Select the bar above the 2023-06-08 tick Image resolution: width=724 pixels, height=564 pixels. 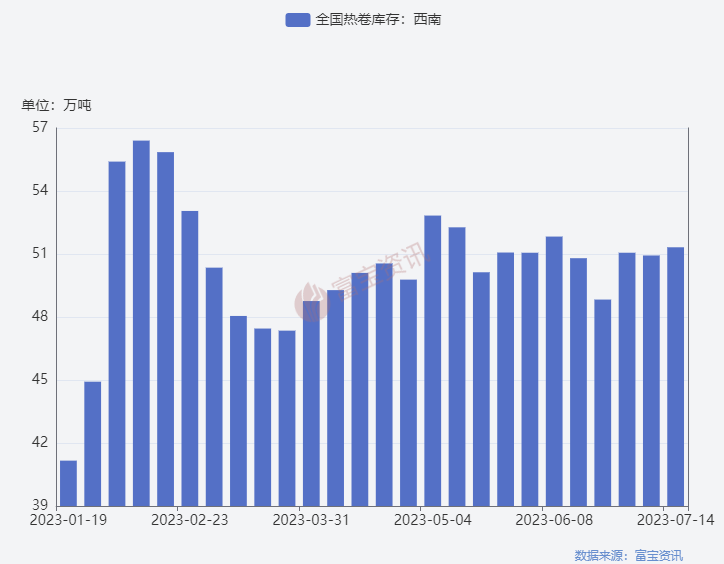pyautogui.click(x=554, y=371)
